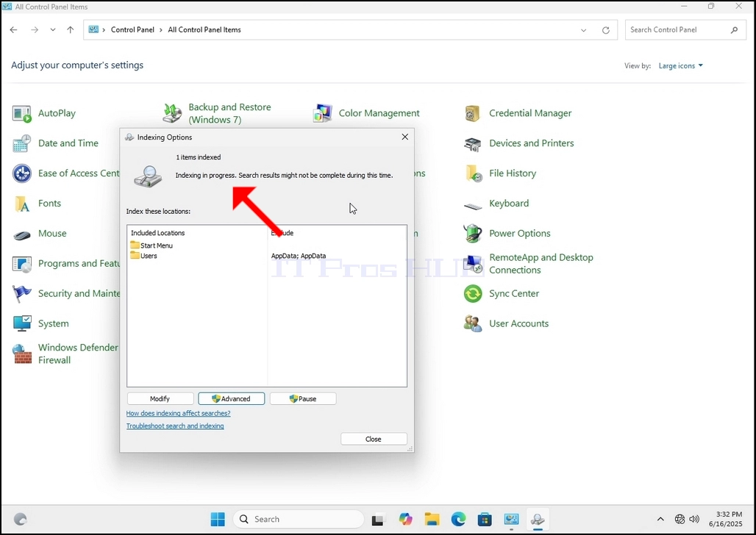Click the Close button in Indexing Options
The image size is (756, 535).
click(374, 439)
